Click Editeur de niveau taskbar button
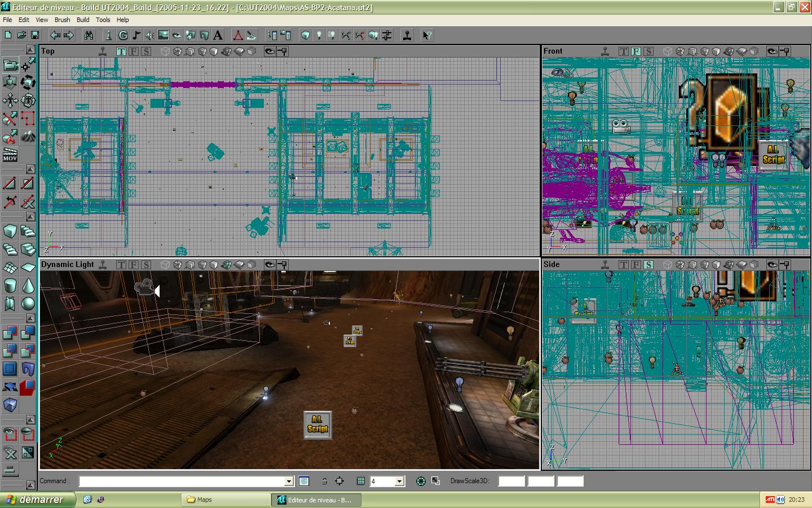Screen dimensions: 812x508 316,500
